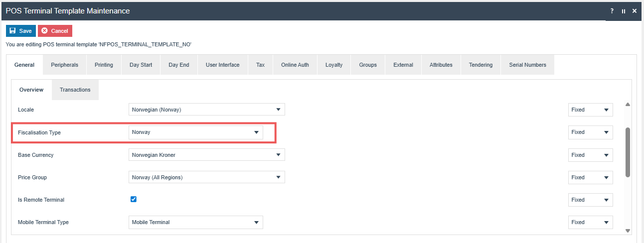Click the Cancel button
The image size is (644, 243).
(55, 31)
